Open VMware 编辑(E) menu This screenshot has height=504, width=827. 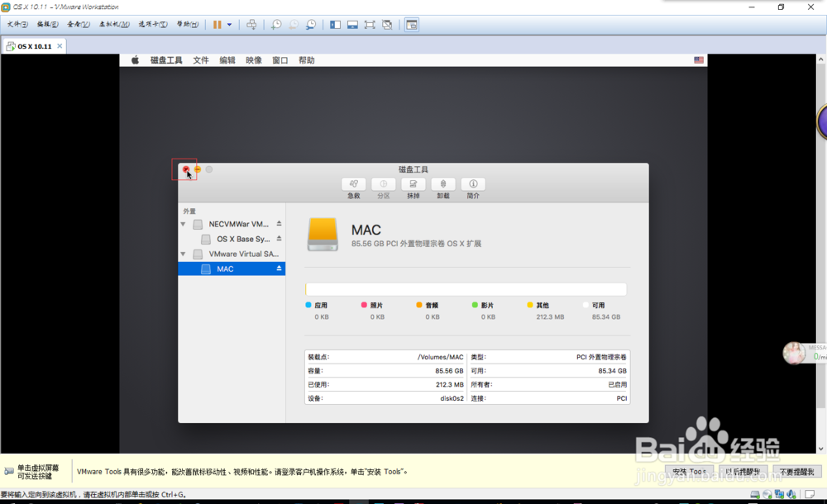[x=47, y=24]
